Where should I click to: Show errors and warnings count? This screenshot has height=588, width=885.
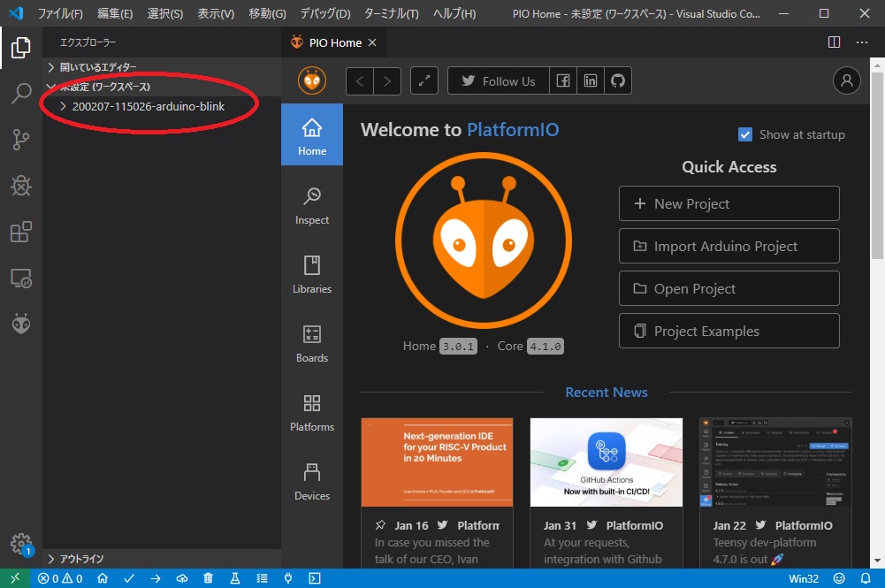click(x=60, y=578)
